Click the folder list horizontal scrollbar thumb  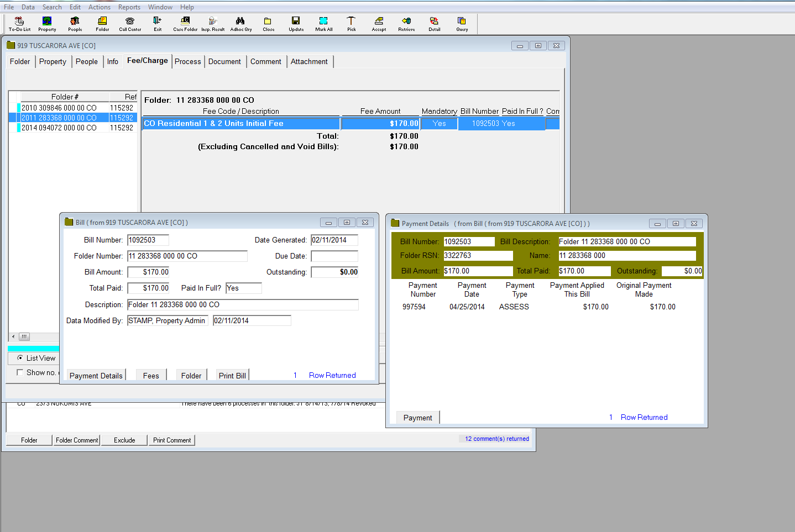(x=24, y=336)
